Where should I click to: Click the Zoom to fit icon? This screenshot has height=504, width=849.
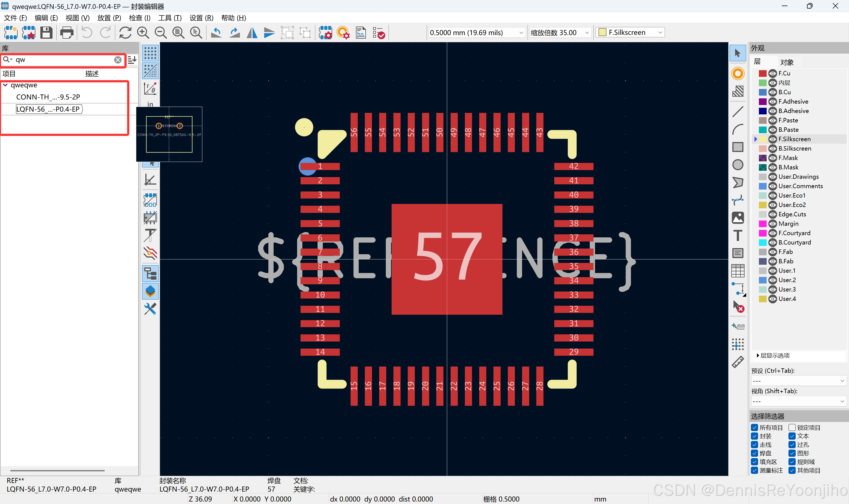point(178,33)
